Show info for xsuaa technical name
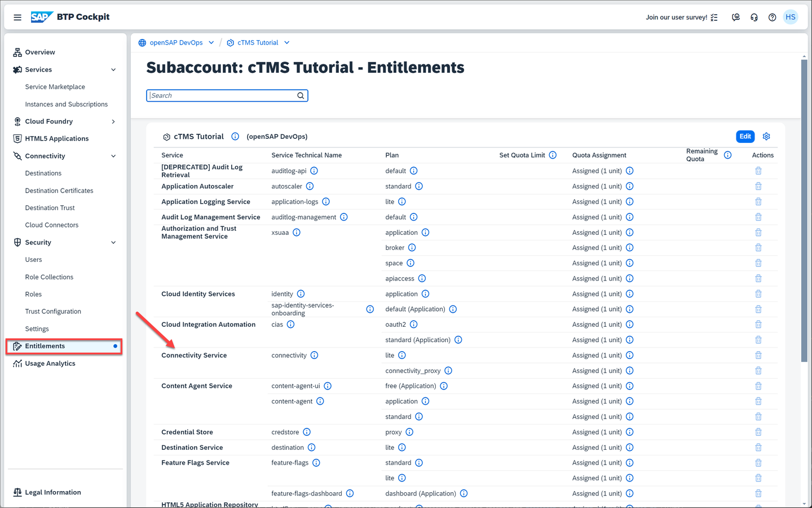 tap(297, 233)
